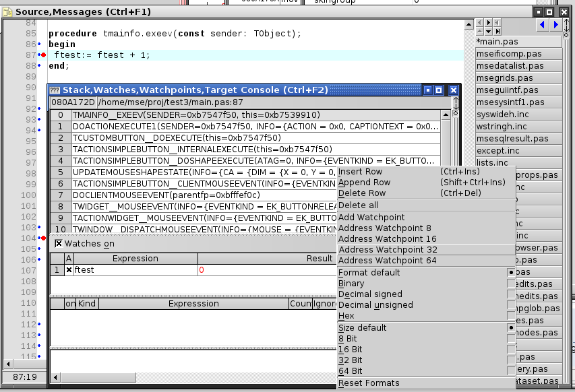Select 32 Bit size option
The width and height of the screenshot is (575, 392).
coord(350,360)
